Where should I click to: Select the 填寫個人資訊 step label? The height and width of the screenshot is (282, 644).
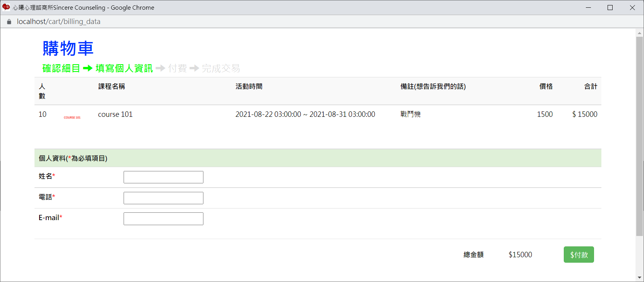point(124,68)
